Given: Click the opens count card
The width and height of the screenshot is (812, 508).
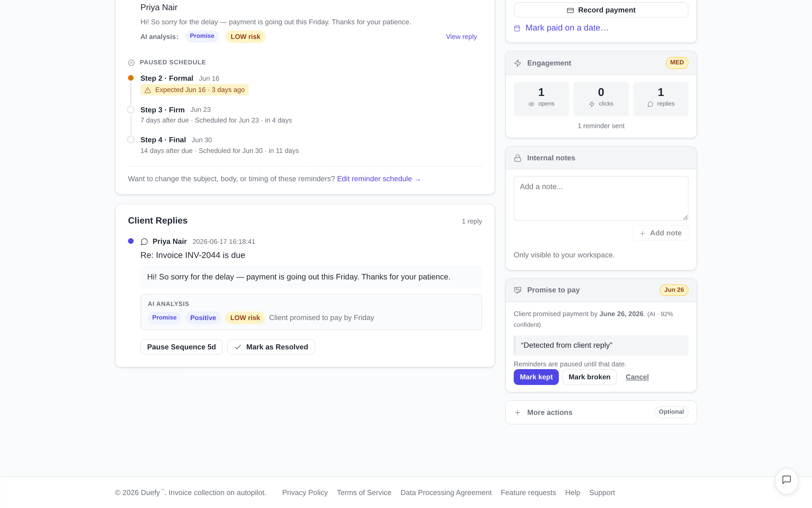Looking at the screenshot, I should pyautogui.click(x=541, y=99).
